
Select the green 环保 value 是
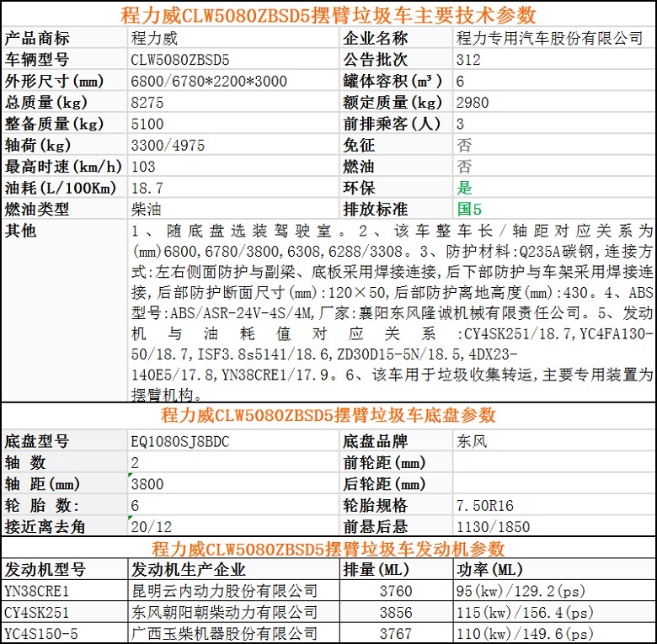[464, 188]
